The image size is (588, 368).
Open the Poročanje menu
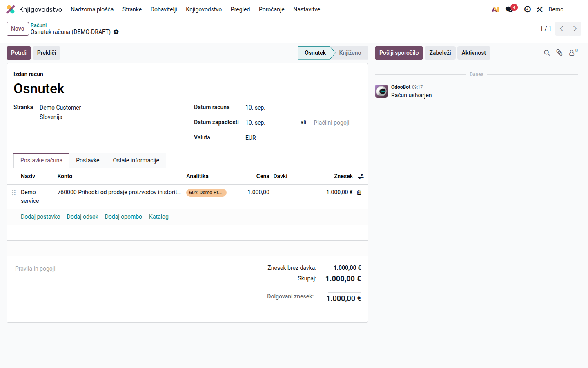(272, 9)
